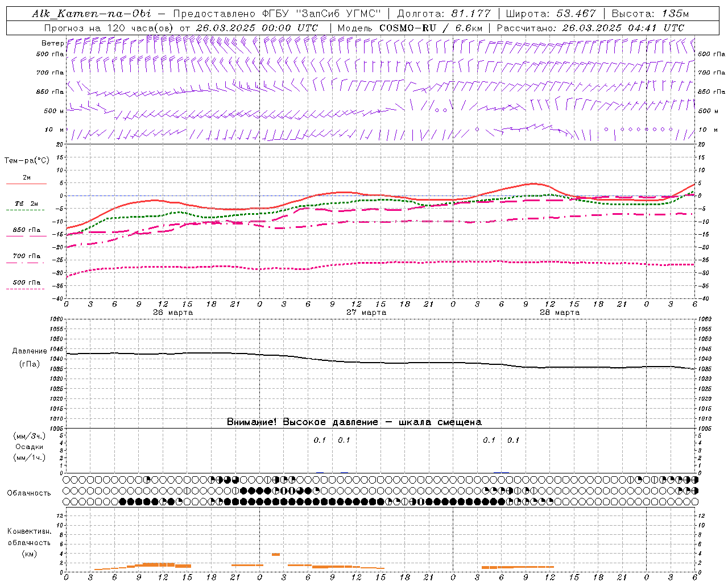
Task: Click the '10 м' wind level label on the left
Action: click(x=55, y=130)
